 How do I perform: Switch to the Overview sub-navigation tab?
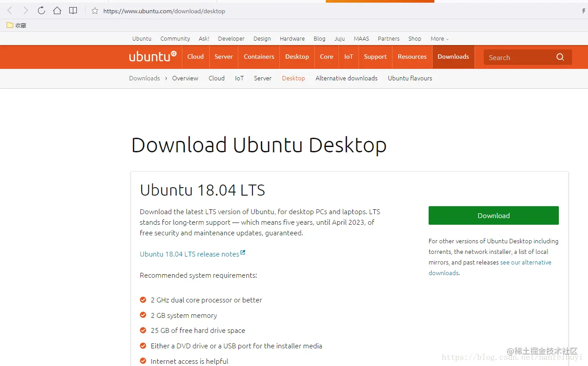click(185, 78)
